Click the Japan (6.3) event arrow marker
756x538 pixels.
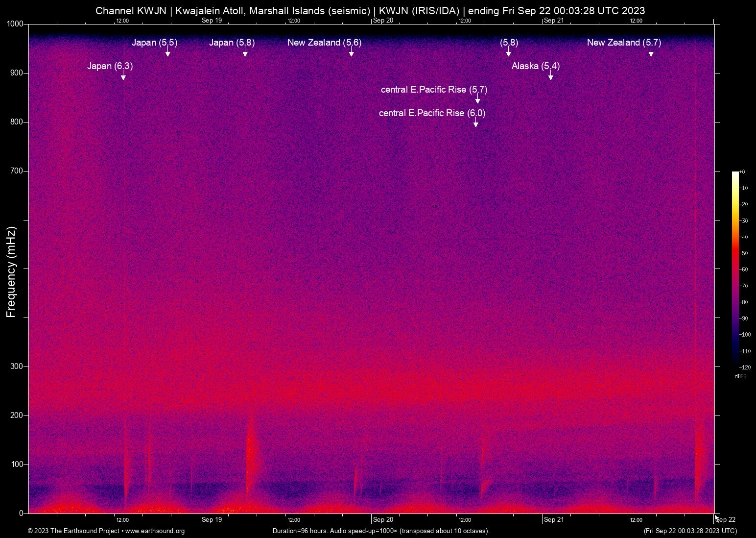[123, 75]
